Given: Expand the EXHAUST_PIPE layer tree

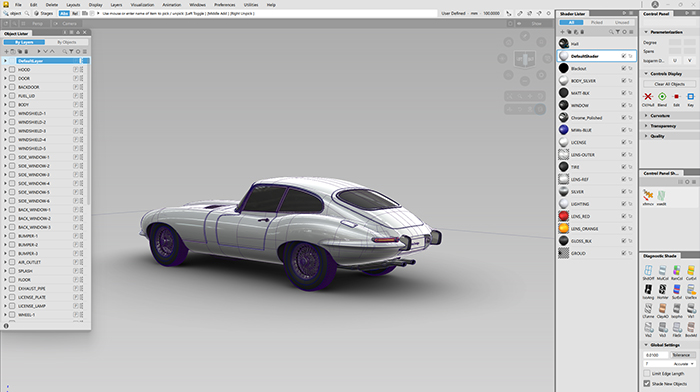Looking at the screenshot, I should [5, 288].
